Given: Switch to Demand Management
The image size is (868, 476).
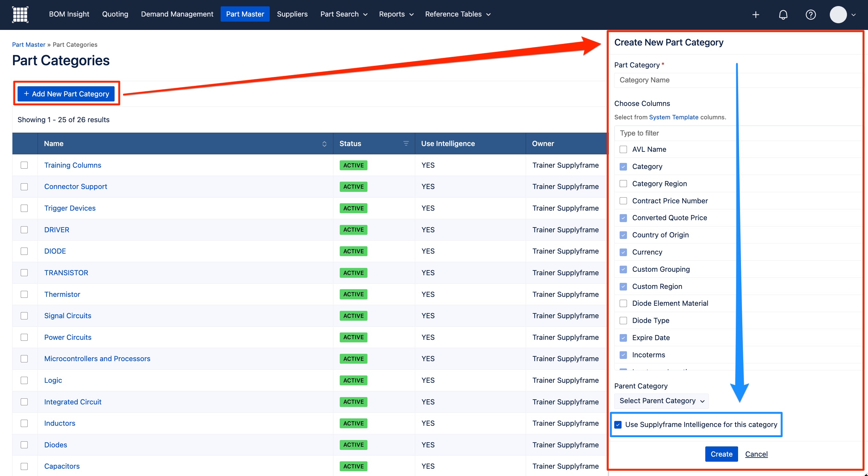Looking at the screenshot, I should (177, 14).
